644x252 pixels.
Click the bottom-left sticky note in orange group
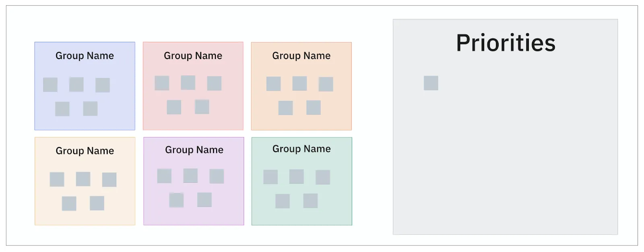click(286, 108)
